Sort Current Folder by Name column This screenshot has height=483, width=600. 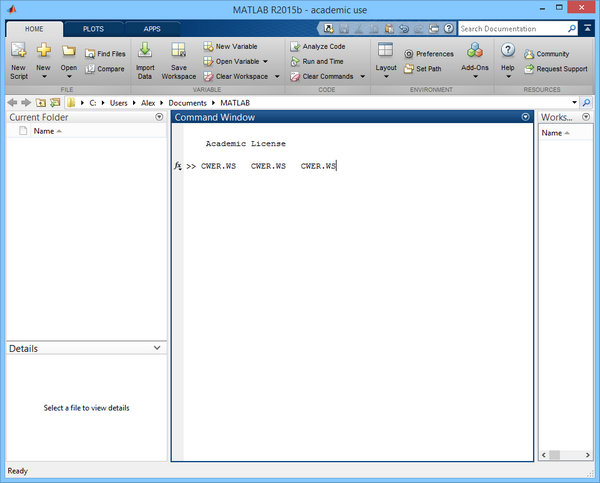click(44, 131)
